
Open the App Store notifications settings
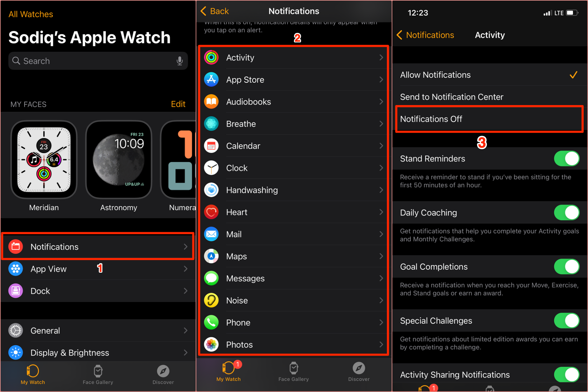coord(294,80)
